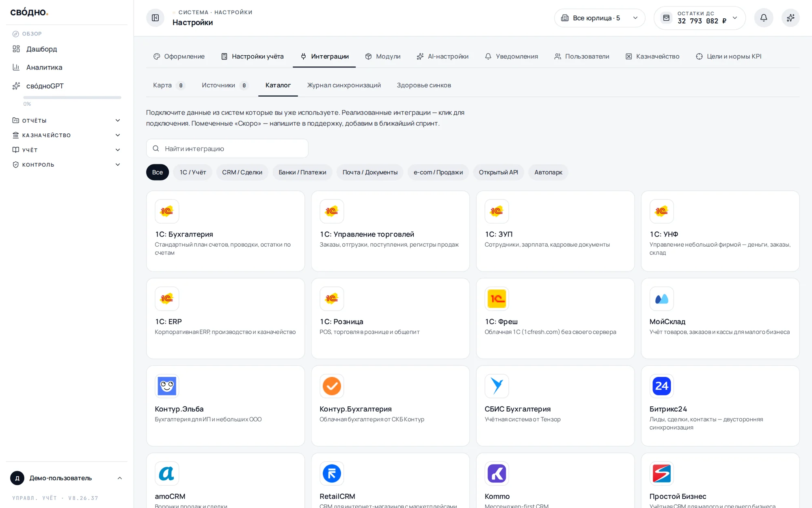Click the RetailCRM logo icon

click(x=332, y=473)
